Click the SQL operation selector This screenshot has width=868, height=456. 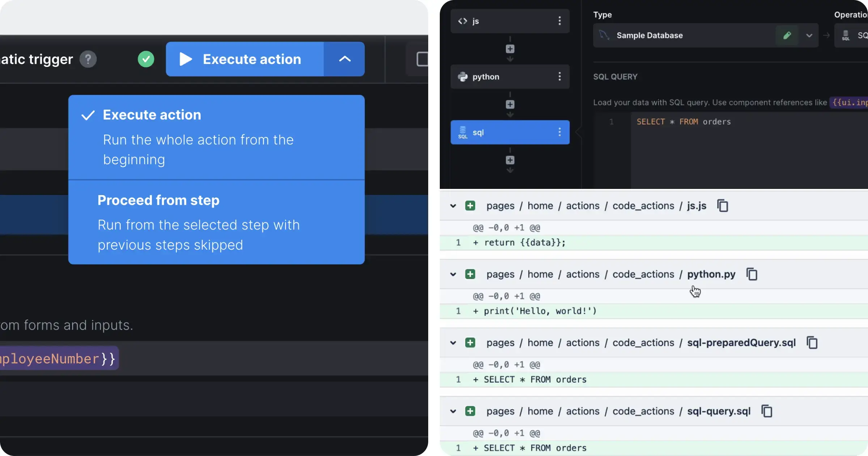pyautogui.click(x=851, y=35)
